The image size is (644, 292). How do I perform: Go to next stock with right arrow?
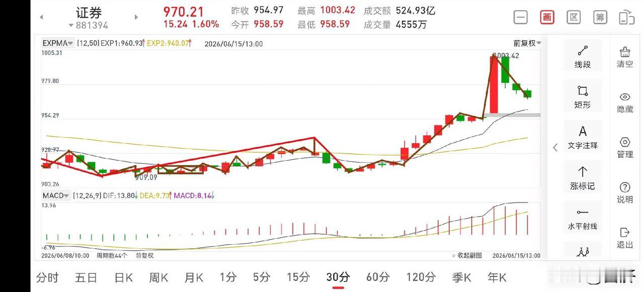tap(136, 17)
